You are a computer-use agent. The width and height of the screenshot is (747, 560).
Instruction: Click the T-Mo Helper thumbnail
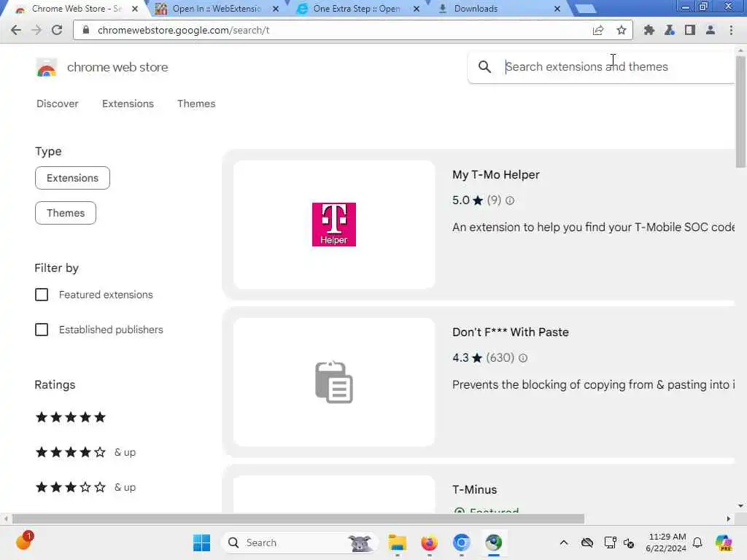click(334, 225)
